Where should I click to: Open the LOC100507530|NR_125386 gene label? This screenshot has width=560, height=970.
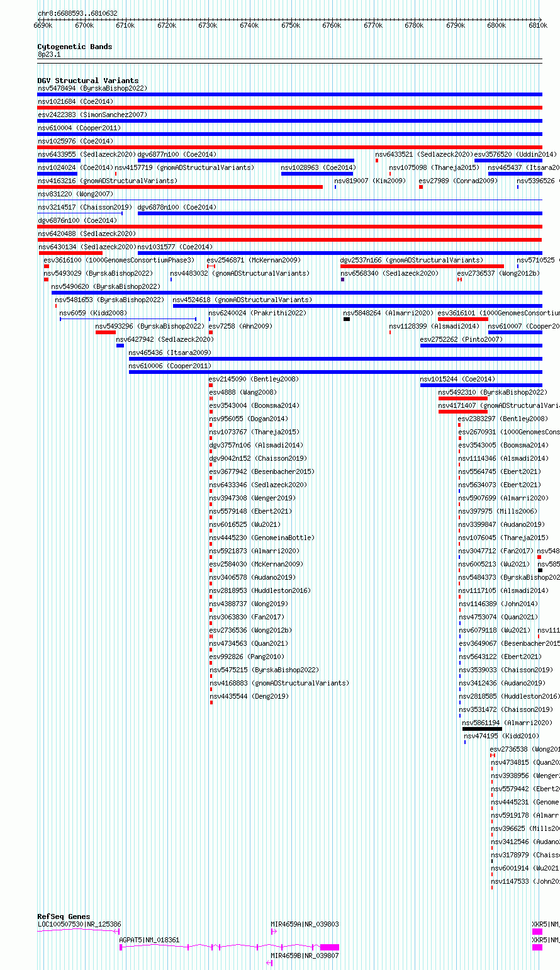pos(79,924)
